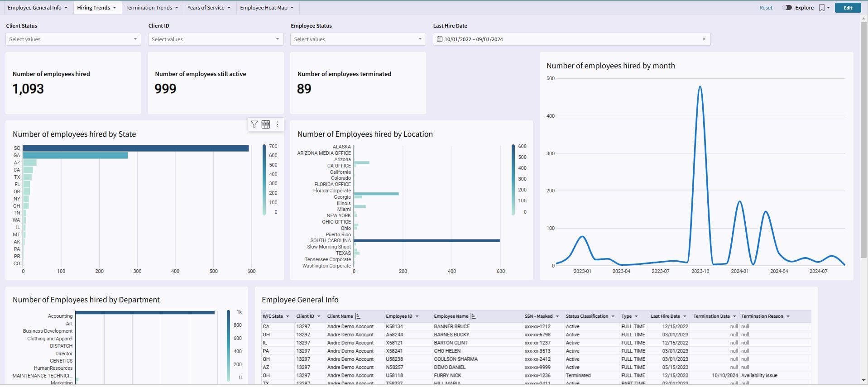Screen dimensions: 868x387
Task: Click sort icon beside Employee Name column
Action: pyautogui.click(x=474, y=316)
